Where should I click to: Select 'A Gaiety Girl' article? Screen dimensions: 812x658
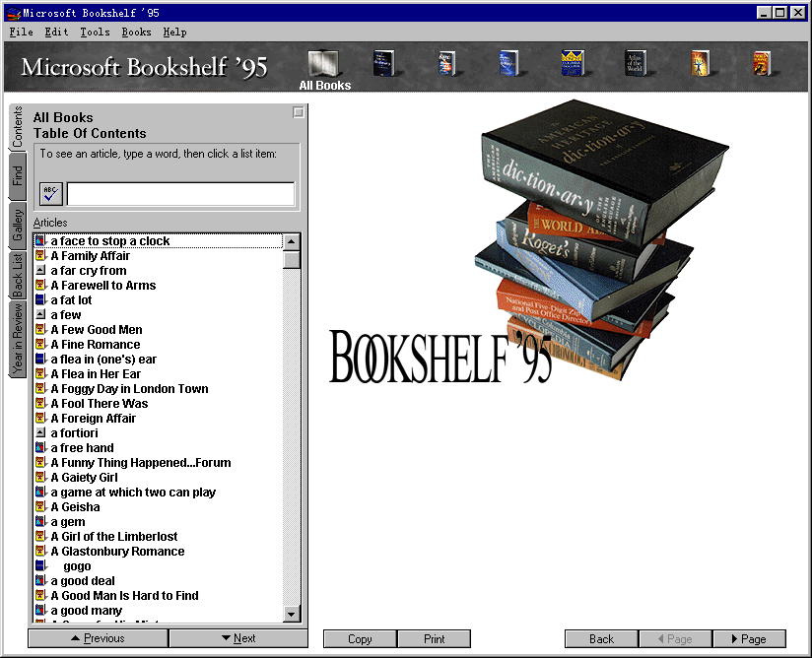pyautogui.click(x=85, y=478)
